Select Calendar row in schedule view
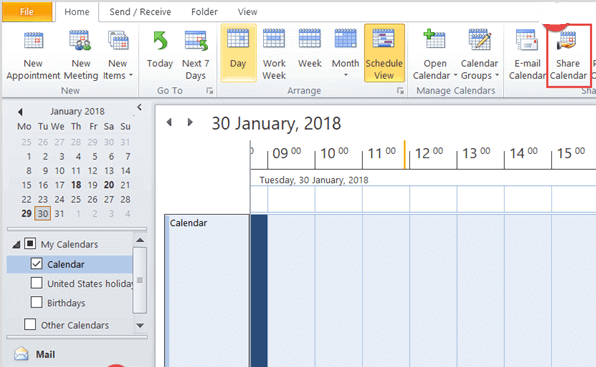This screenshot has width=596, height=367. pyautogui.click(x=207, y=290)
